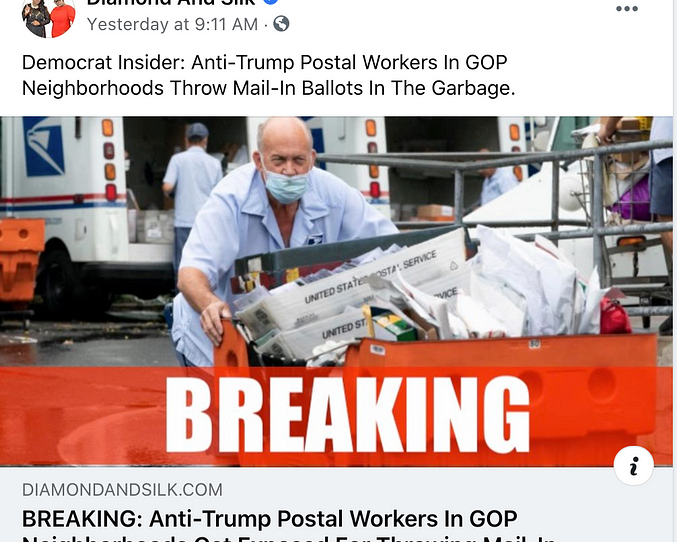Click the second caption line mentioning Garbage
The width and height of the screenshot is (677, 542).
pos(269,88)
